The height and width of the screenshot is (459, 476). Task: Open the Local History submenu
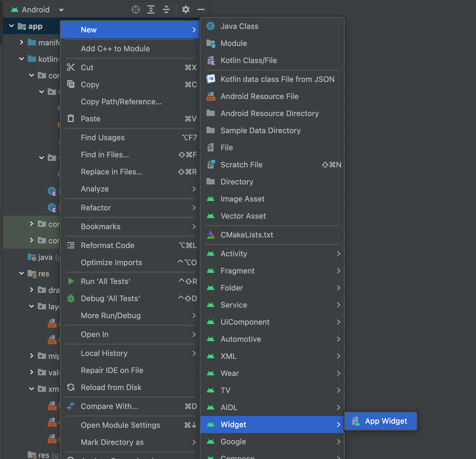[130, 353]
